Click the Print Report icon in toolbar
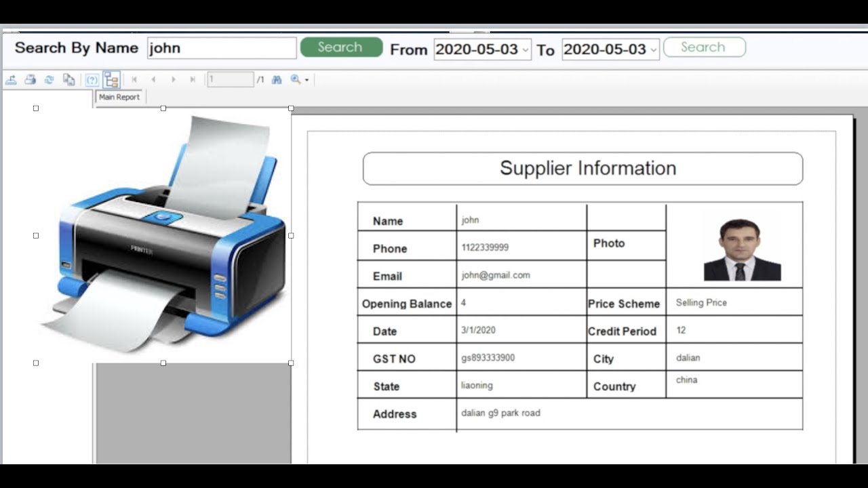Image resolution: width=868 pixels, height=488 pixels. (30, 79)
